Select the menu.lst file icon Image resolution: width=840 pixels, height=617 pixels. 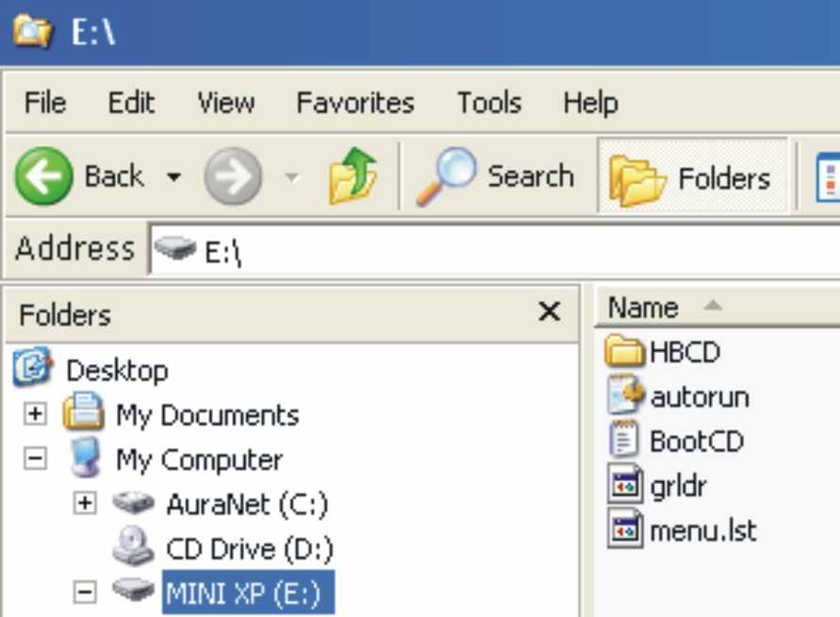point(625,529)
